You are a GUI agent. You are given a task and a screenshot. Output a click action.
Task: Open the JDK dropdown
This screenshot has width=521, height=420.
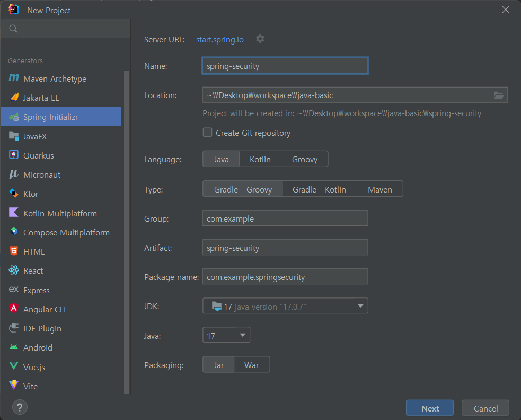(x=285, y=306)
